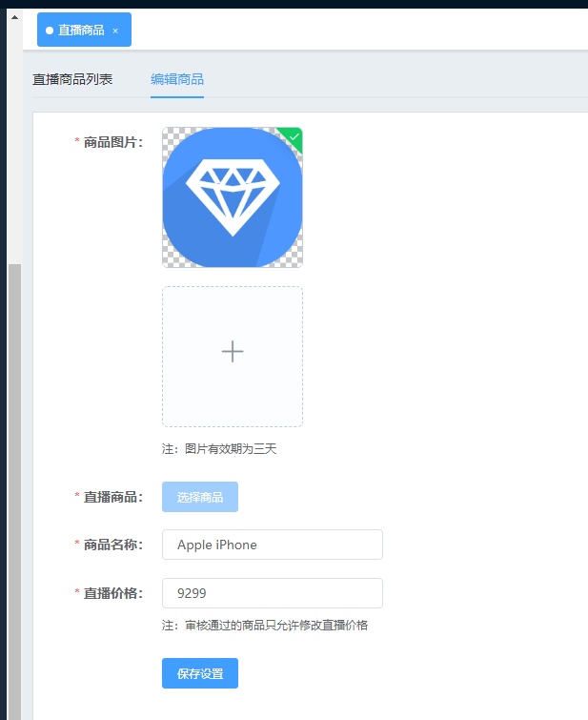Focus the 直播价格 input with 9299

coord(273,593)
